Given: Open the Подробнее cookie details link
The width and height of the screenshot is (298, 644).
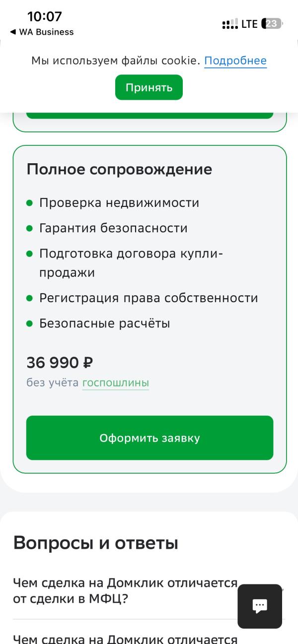Looking at the screenshot, I should 235,61.
